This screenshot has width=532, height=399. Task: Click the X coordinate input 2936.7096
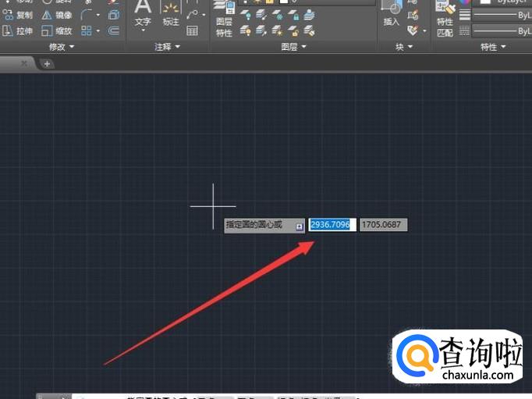point(332,224)
